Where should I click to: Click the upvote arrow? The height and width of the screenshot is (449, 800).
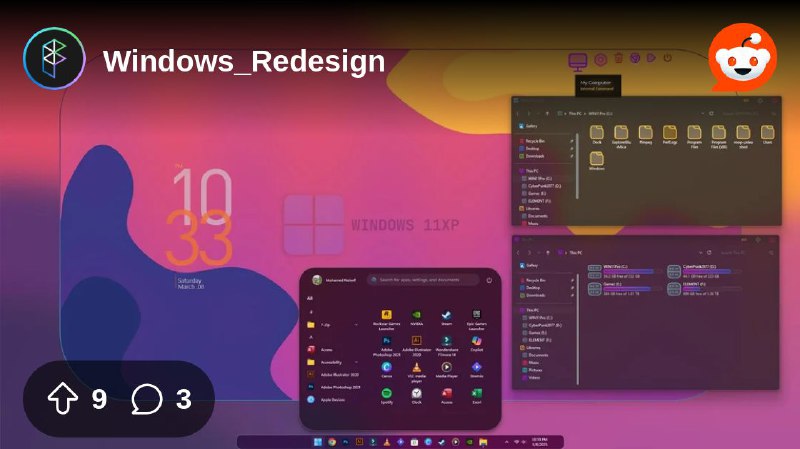point(63,398)
